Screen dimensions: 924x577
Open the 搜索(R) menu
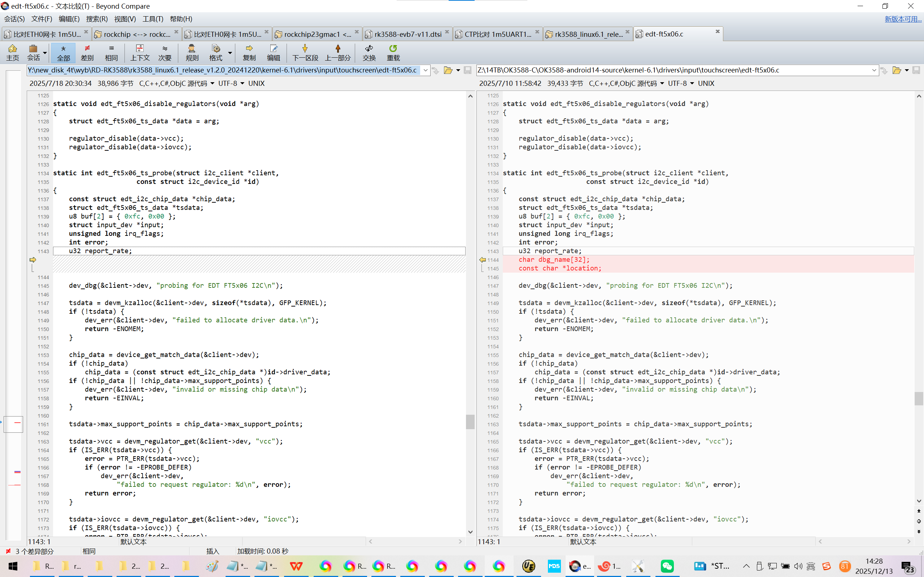click(97, 19)
